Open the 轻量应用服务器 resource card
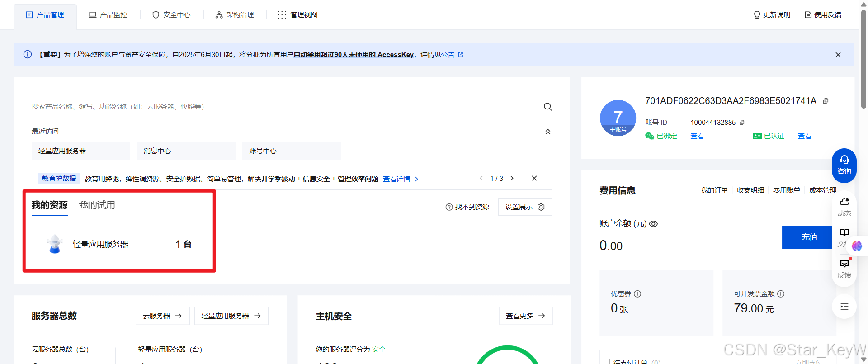 (118, 244)
